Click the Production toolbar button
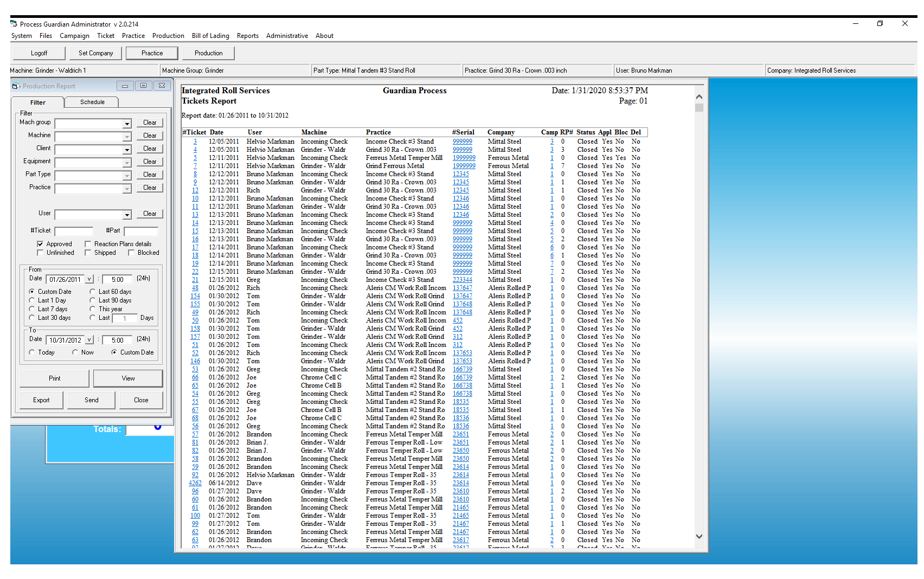Viewport: 924px width, 579px height. 209,53
